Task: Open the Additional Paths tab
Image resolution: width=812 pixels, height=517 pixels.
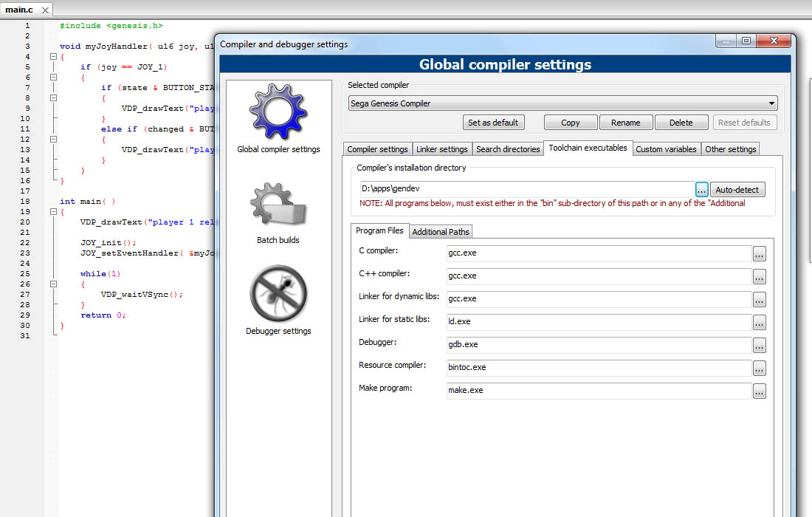Action: (440, 232)
